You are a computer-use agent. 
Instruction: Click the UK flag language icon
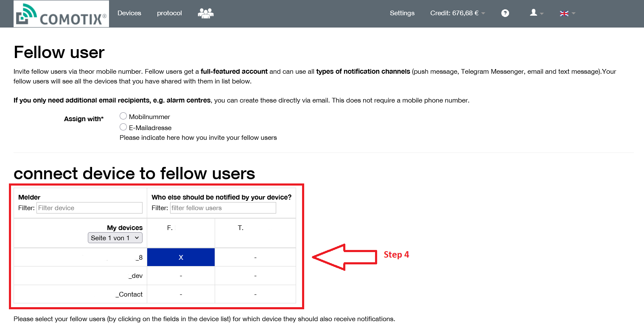(564, 14)
